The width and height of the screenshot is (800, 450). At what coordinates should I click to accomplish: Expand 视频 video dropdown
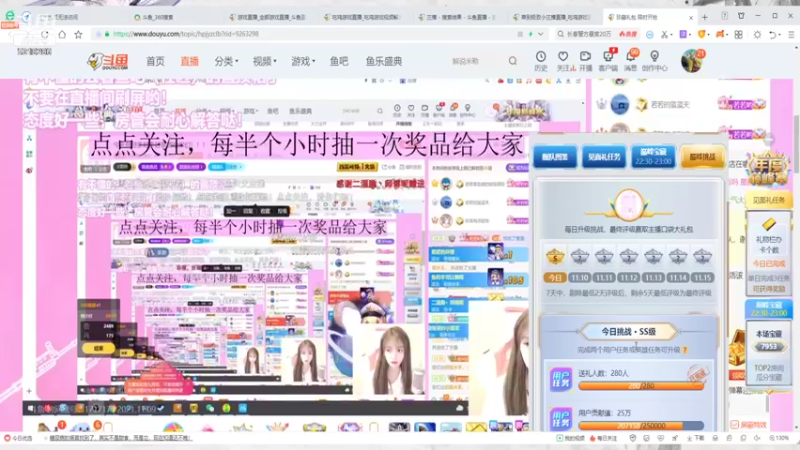coord(264,61)
